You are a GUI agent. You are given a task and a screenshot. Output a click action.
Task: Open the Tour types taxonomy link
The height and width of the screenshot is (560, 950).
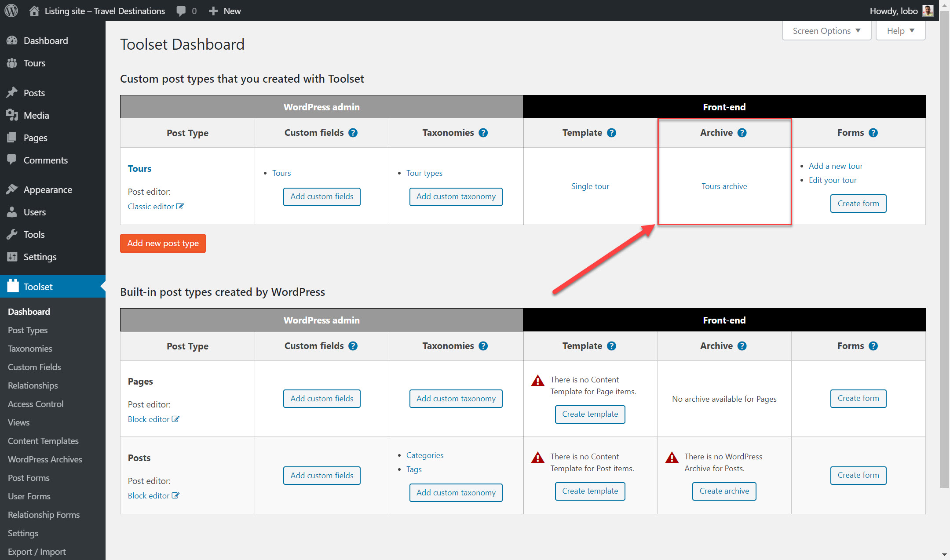424,173
